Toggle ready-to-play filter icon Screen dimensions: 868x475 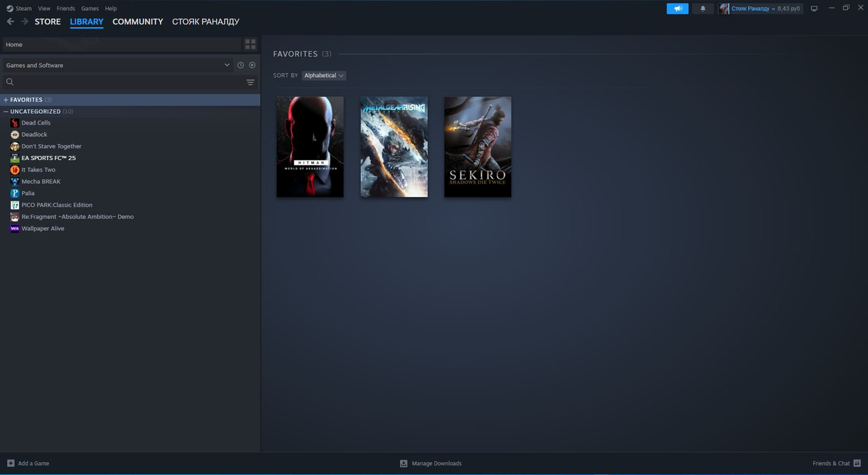[252, 65]
